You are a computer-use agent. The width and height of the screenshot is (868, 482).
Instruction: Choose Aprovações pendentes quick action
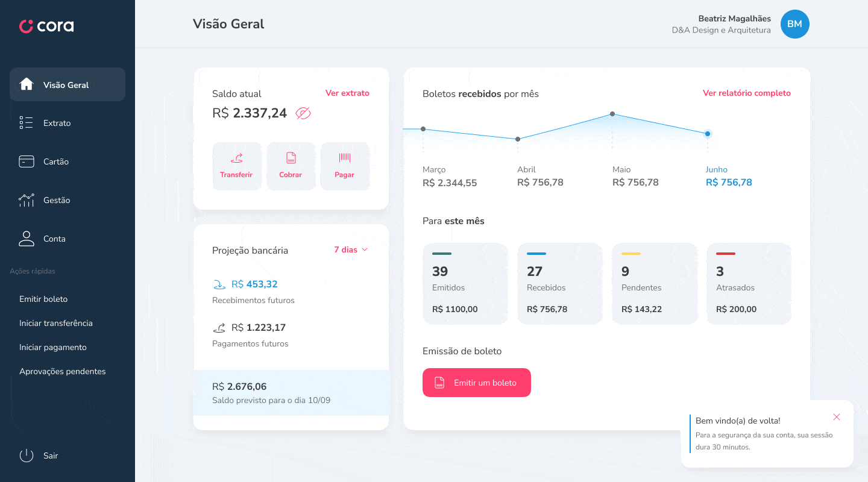click(62, 371)
